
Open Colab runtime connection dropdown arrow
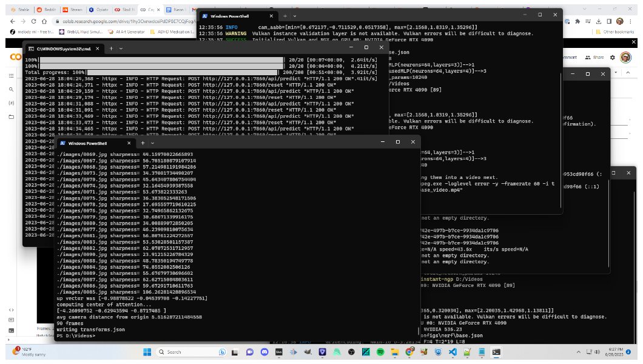point(616,73)
